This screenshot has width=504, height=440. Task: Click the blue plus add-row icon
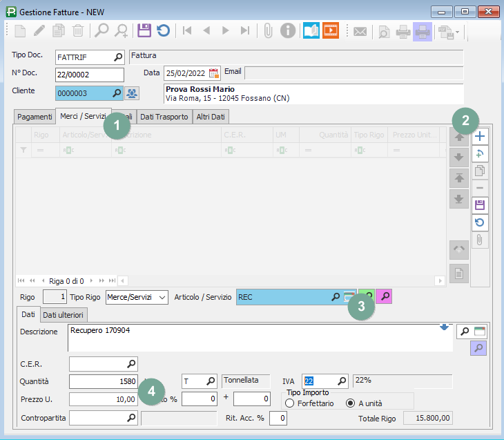click(x=480, y=136)
